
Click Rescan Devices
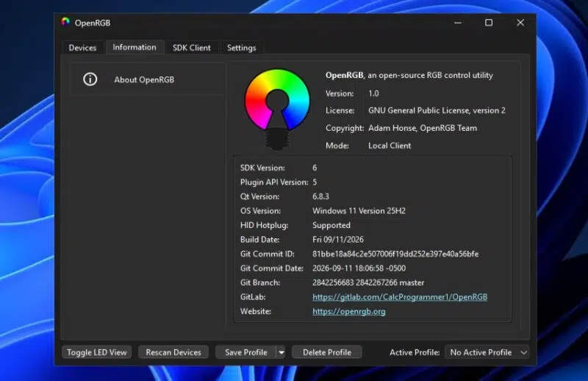click(173, 352)
